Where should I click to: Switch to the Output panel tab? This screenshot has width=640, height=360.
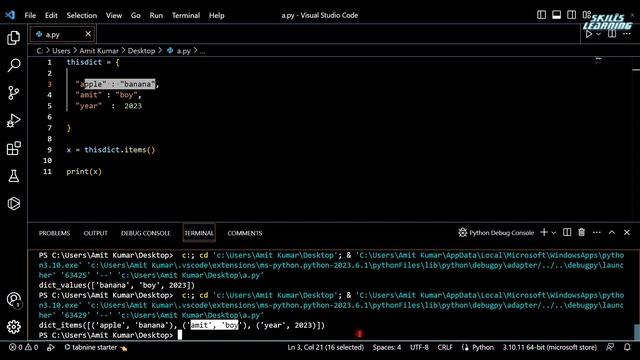pyautogui.click(x=96, y=233)
